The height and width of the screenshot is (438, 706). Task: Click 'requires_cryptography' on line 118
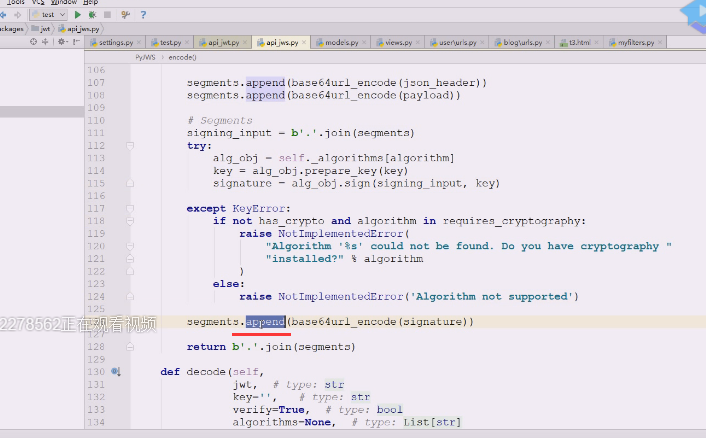click(511, 221)
